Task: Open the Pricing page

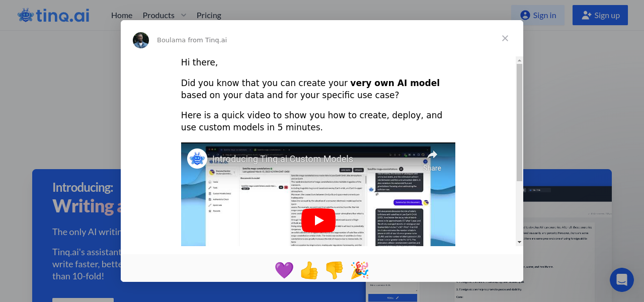Action: click(x=209, y=15)
